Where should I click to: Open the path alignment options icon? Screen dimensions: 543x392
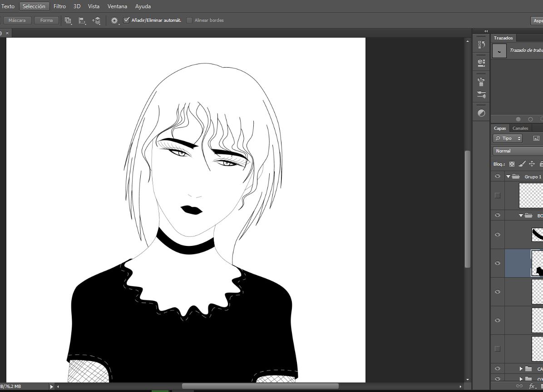click(x=82, y=21)
